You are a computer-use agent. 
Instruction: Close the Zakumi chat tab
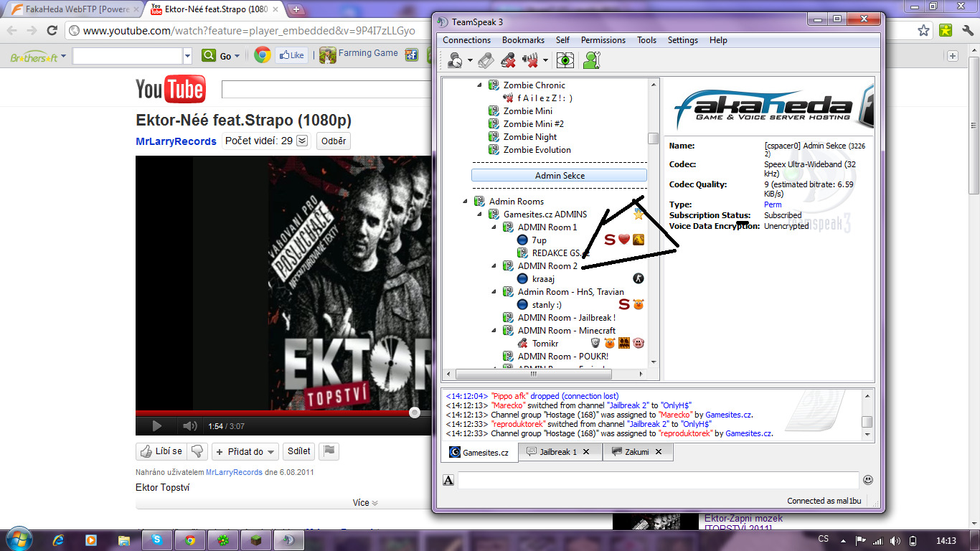click(659, 452)
